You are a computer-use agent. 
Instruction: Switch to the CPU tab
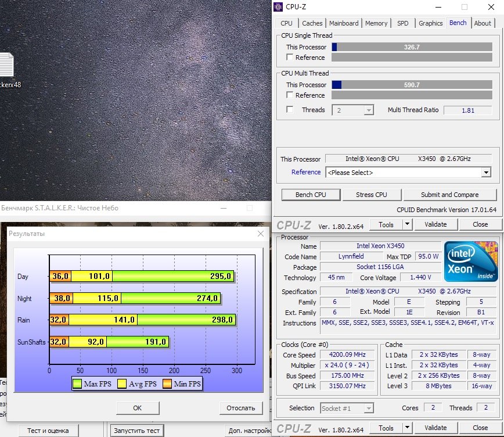286,23
